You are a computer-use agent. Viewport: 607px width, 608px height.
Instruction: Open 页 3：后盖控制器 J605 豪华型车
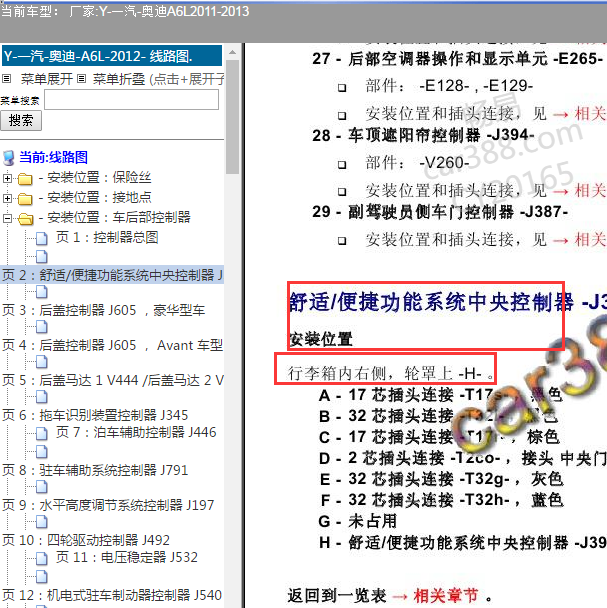tap(104, 310)
